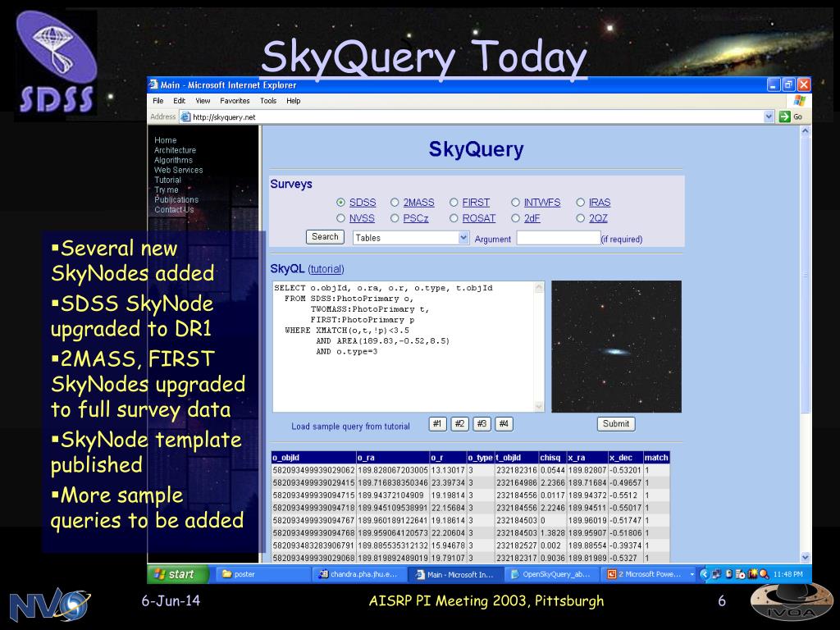Screen dimensions: 840x630
Task: Open the Help menu
Action: (293, 101)
